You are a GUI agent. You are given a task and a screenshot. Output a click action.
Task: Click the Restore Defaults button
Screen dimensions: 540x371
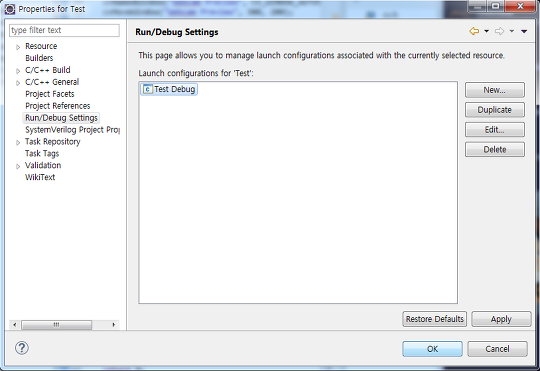pyautogui.click(x=435, y=319)
